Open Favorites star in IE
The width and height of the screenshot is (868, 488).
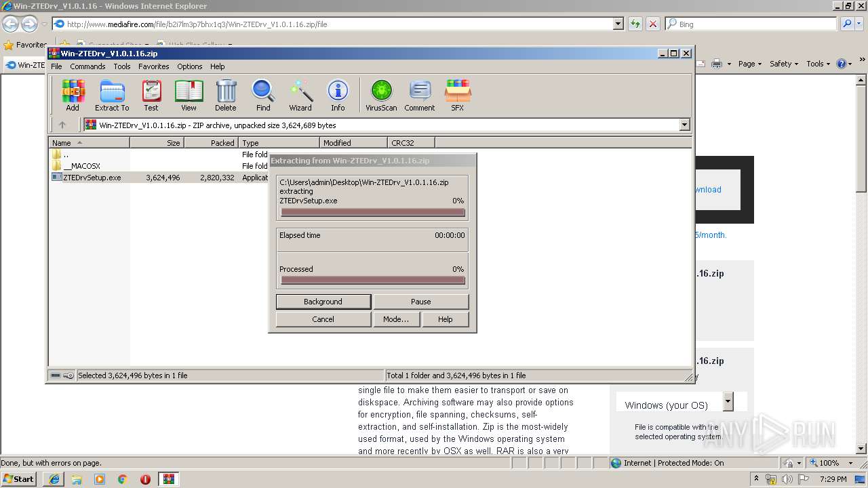click(9, 45)
